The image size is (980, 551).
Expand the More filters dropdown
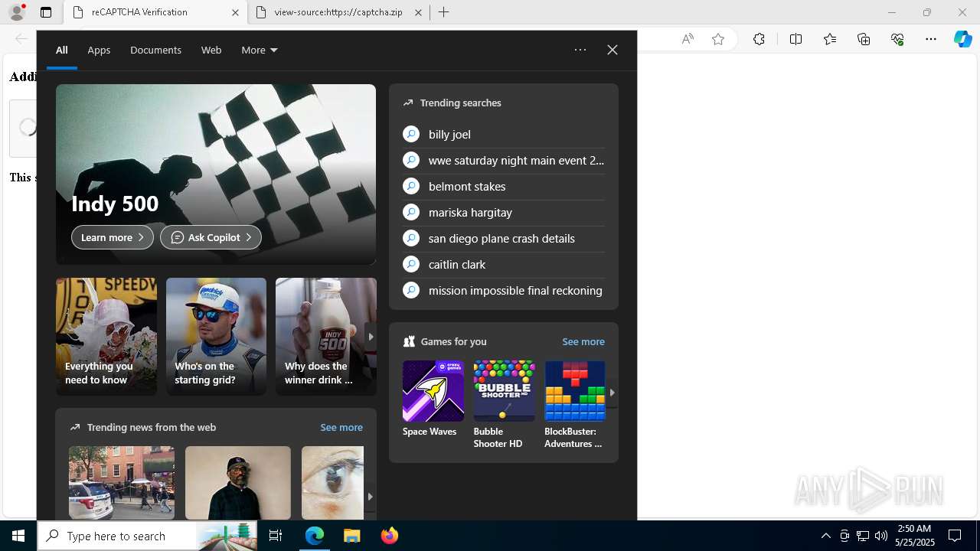(x=260, y=50)
